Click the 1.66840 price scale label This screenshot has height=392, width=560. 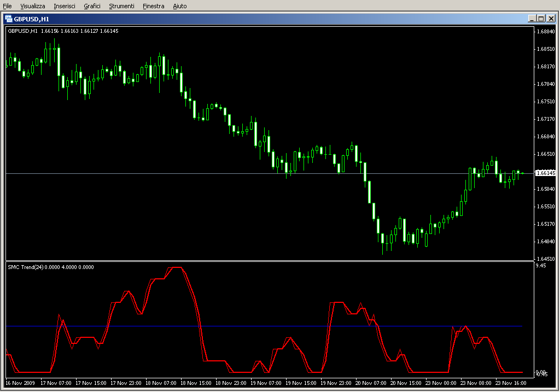coord(546,136)
